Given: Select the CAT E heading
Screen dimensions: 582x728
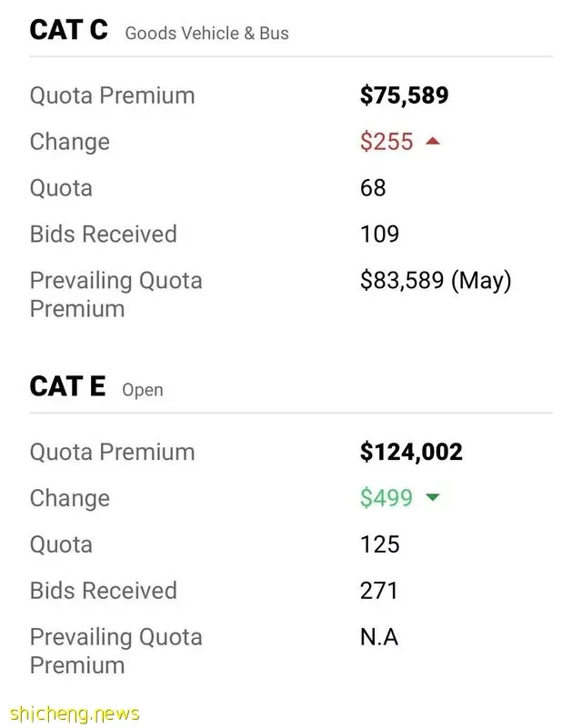Looking at the screenshot, I should point(68,386).
